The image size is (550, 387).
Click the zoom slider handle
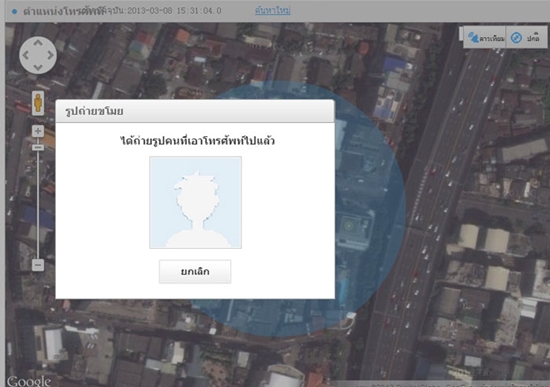(x=38, y=147)
